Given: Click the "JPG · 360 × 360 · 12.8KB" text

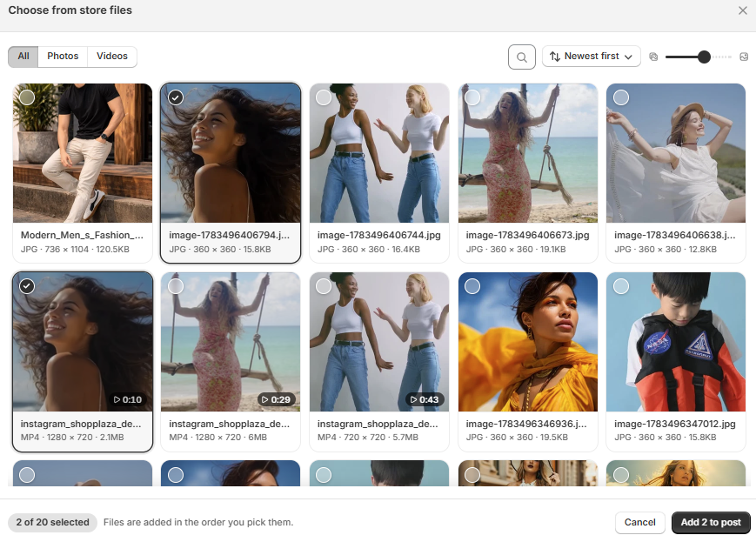Looking at the screenshot, I should click(666, 250).
